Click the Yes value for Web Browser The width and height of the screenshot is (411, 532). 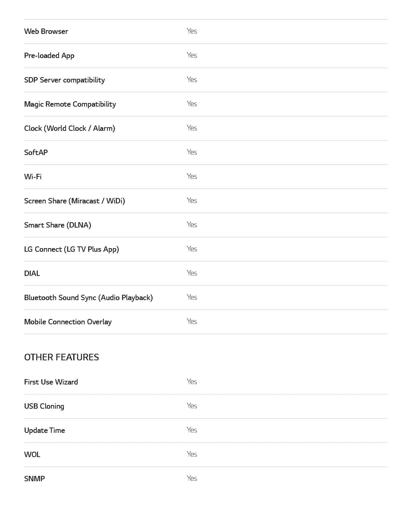[192, 31]
